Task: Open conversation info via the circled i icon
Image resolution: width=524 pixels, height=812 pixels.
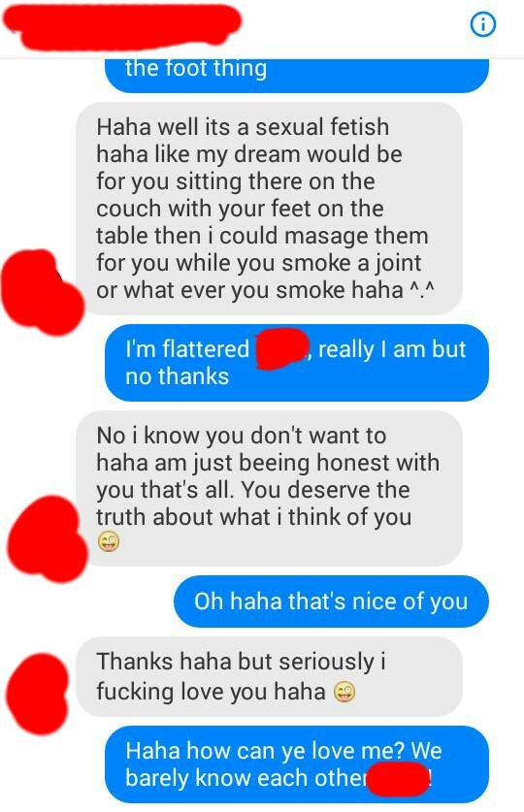Action: click(x=482, y=24)
